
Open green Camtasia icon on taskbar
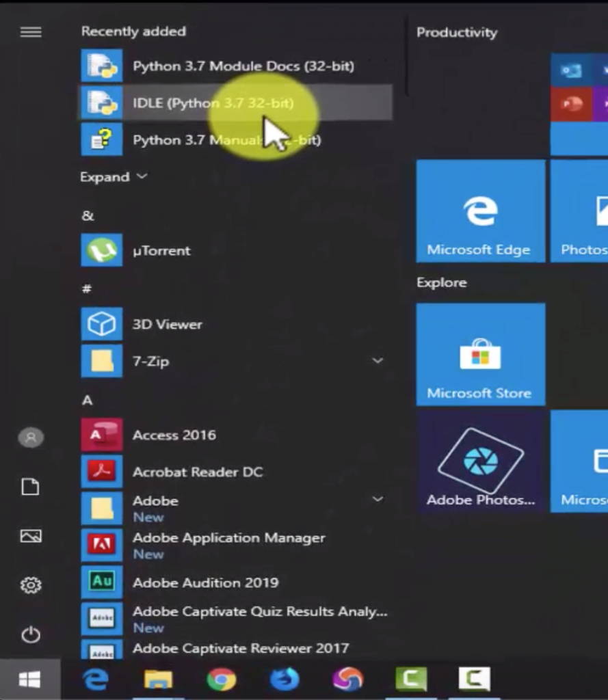pyautogui.click(x=411, y=679)
